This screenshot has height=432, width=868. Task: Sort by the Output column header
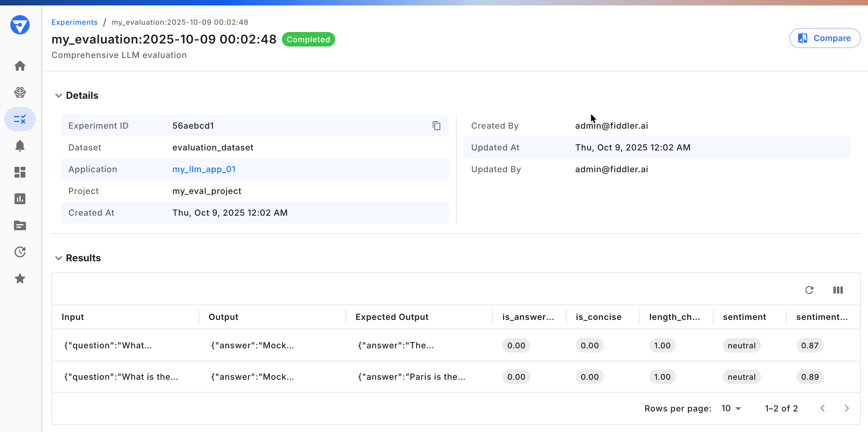[x=224, y=317]
